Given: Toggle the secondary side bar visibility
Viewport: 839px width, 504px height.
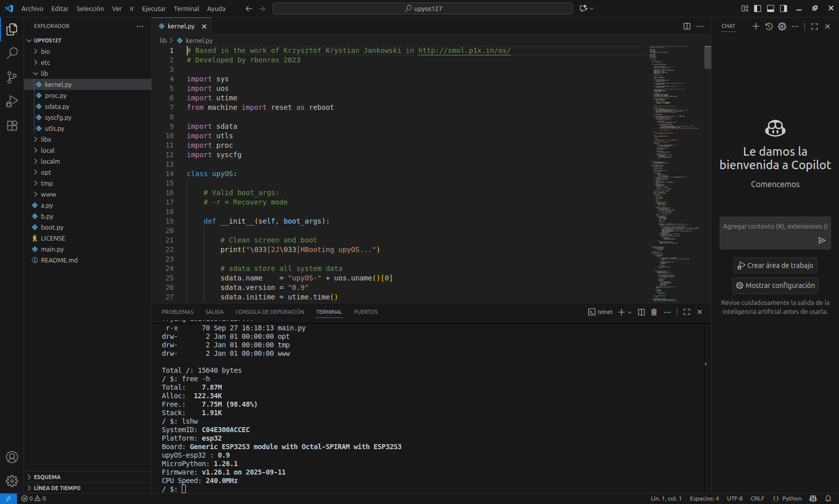Looking at the screenshot, I should click(x=784, y=8).
